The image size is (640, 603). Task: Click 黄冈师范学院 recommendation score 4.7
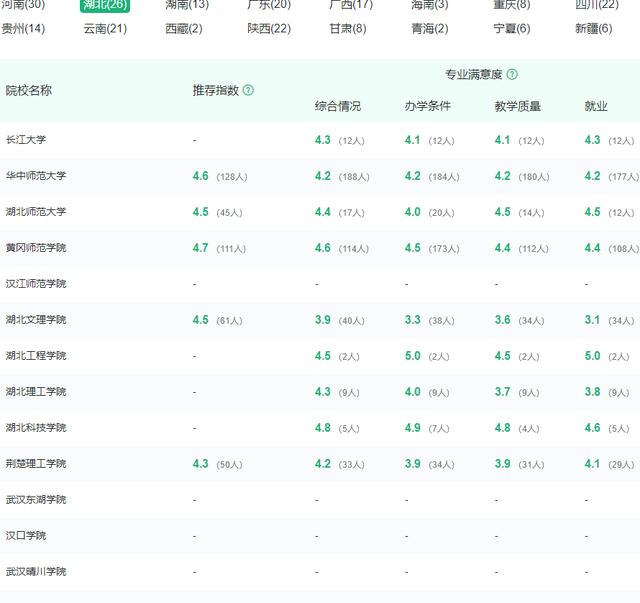click(x=200, y=248)
